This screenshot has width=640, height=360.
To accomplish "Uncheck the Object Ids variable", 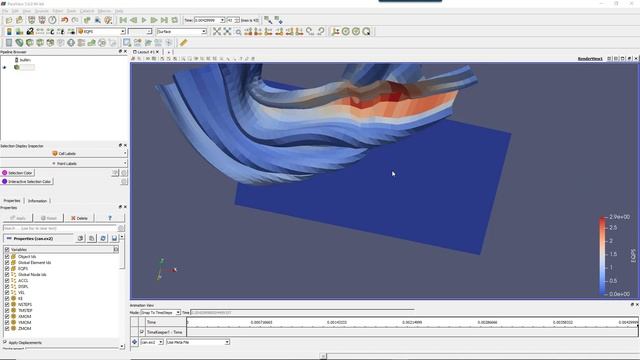I will tap(7, 257).
